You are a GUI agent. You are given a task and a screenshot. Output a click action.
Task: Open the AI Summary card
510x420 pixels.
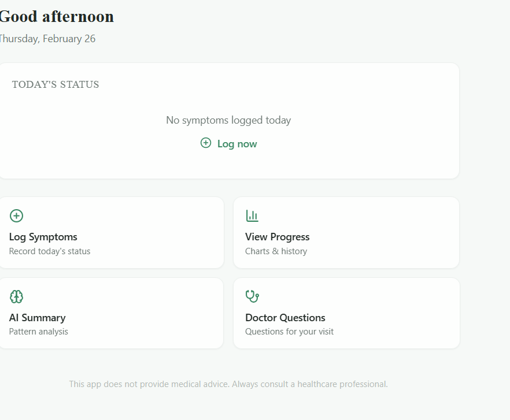tap(112, 313)
